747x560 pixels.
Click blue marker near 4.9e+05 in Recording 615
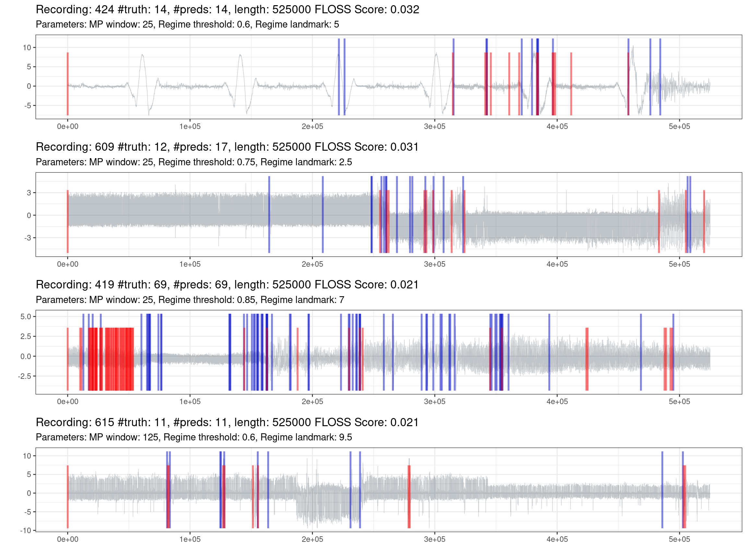(x=662, y=490)
